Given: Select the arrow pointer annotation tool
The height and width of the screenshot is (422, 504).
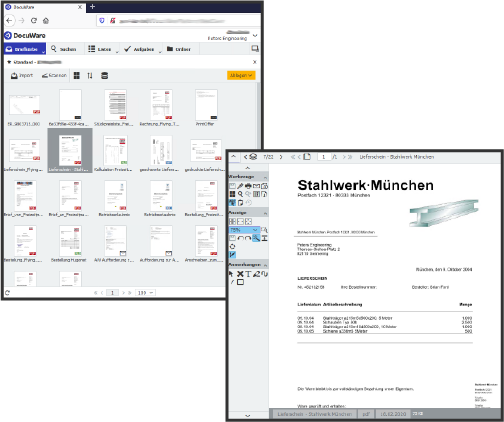Looking at the screenshot, I should click(x=231, y=274).
